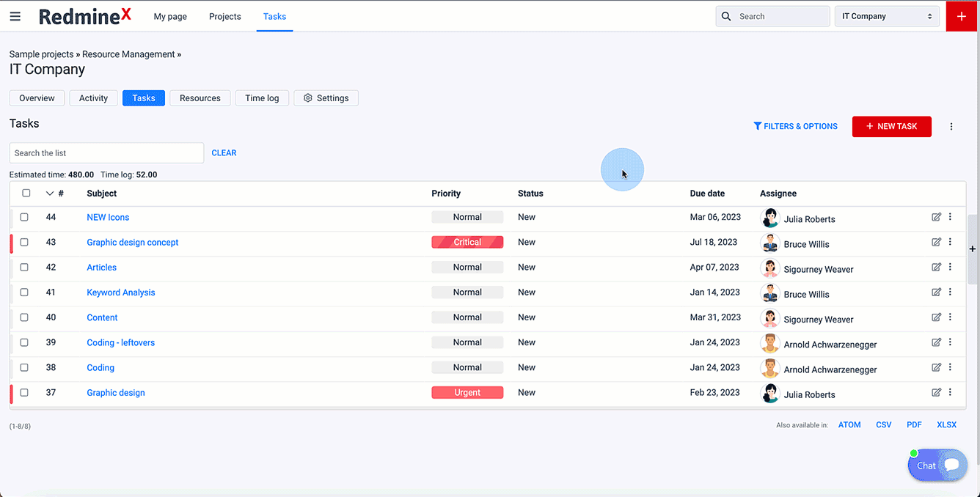Expand the side panel plus handle

pos(973,249)
